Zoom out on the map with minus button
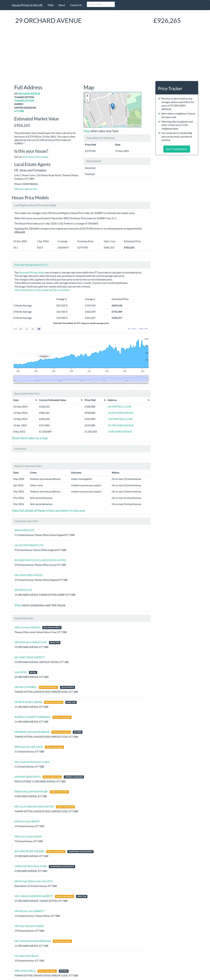 pos(87,100)
